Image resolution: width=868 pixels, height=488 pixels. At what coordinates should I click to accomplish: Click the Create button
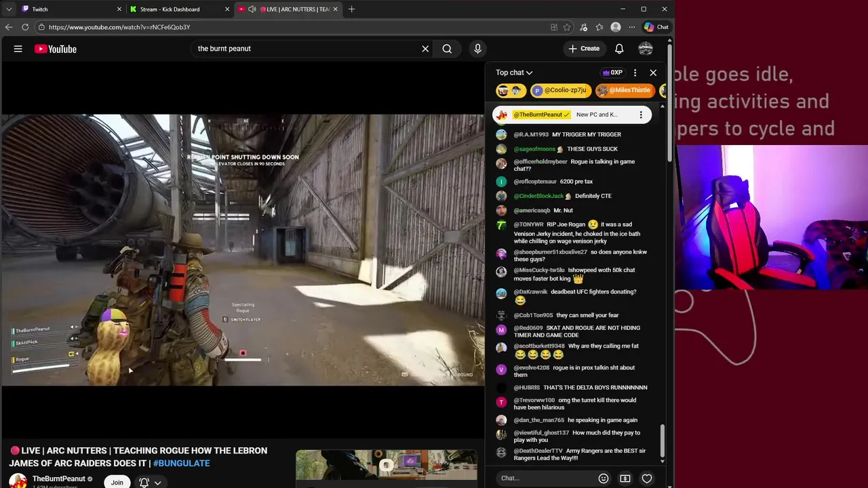[584, 49]
